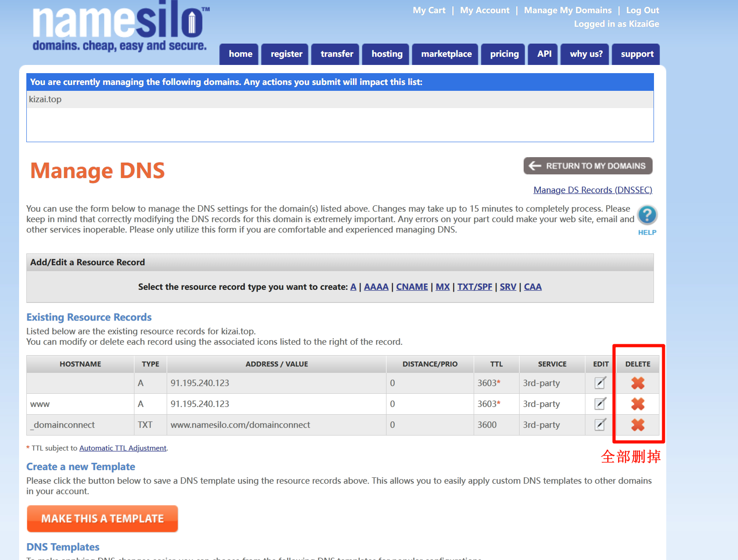This screenshot has width=738, height=560.
Task: Click the NameSilo logo
Action: coord(120,26)
